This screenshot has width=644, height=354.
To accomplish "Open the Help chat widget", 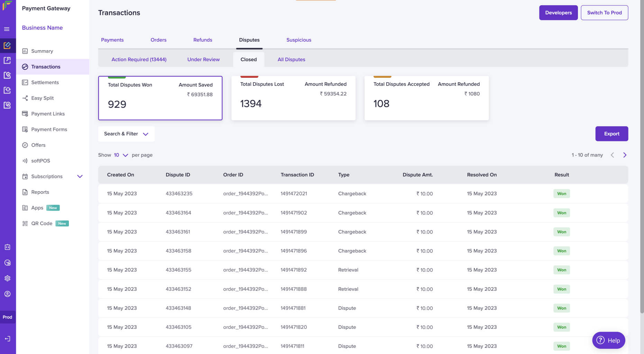I will pyautogui.click(x=608, y=341).
